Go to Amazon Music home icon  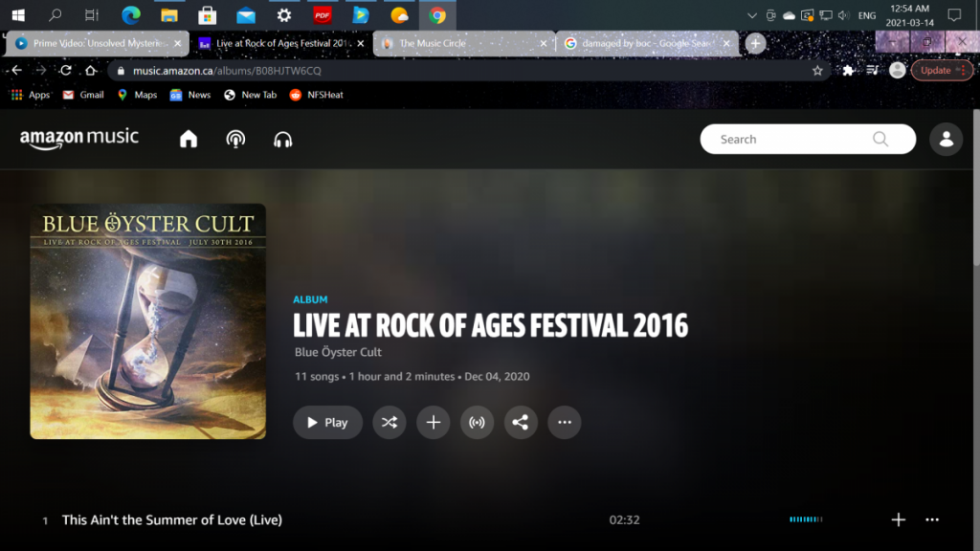(189, 139)
